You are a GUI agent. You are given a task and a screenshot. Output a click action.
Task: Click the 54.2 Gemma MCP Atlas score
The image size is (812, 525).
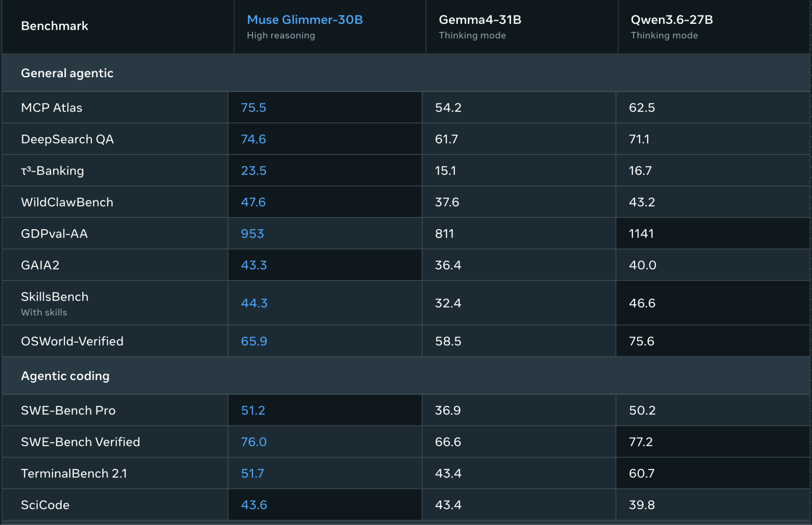[448, 107]
